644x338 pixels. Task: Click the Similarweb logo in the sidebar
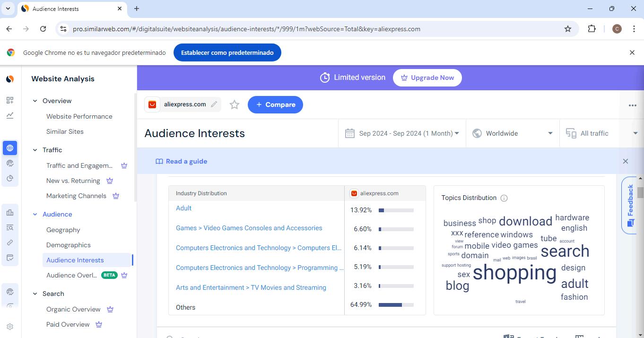coord(10,79)
